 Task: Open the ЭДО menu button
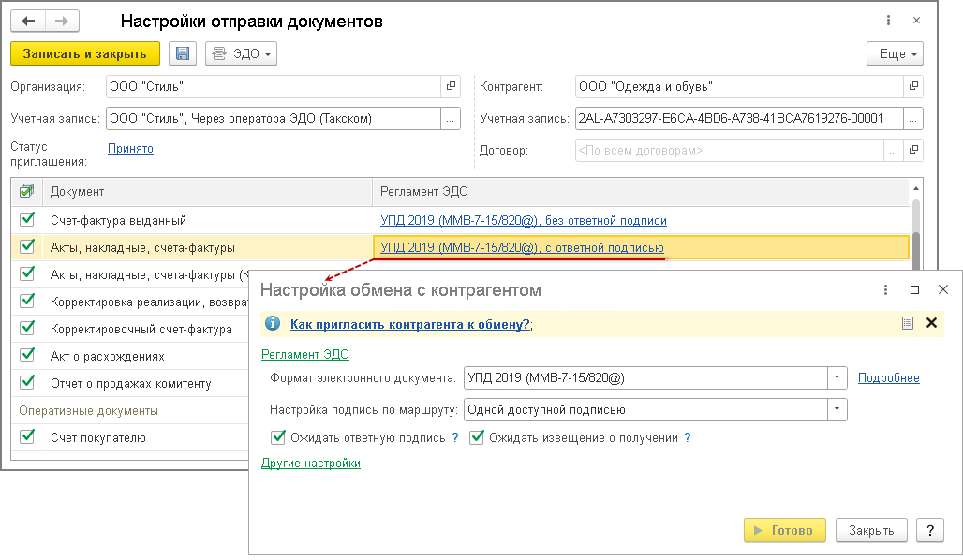coord(242,54)
